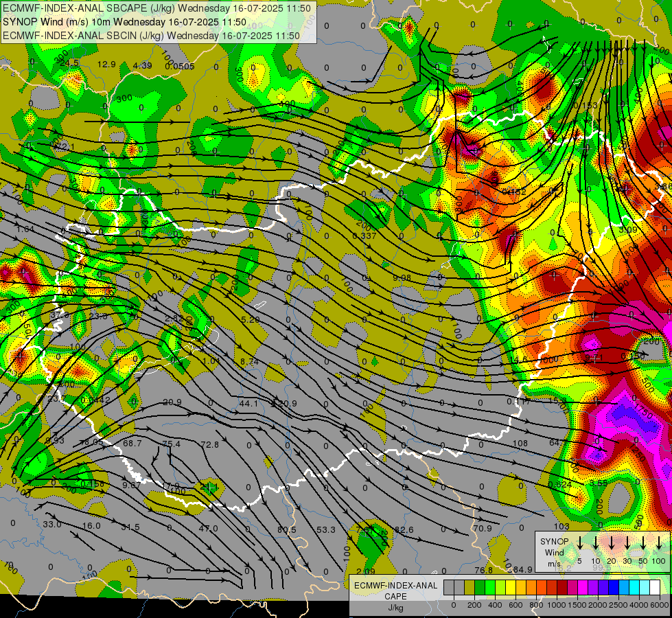The height and width of the screenshot is (618, 672).
Task: Click the '8.74' value on the map
Action: point(249,362)
